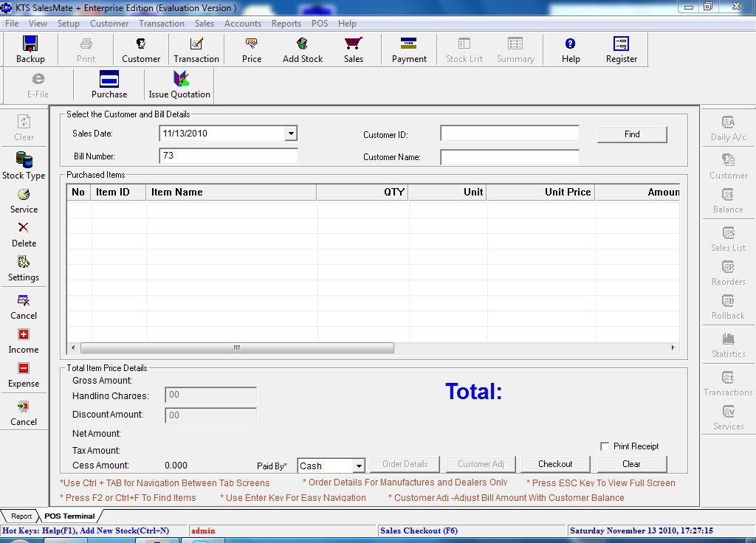Click the Order Details button
756x543 pixels.
pos(405,464)
